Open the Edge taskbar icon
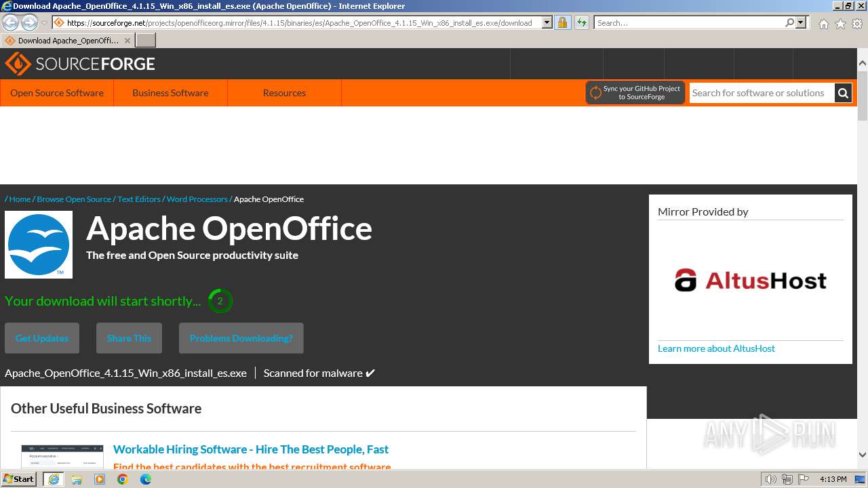This screenshot has height=488, width=868. pyautogui.click(x=146, y=479)
